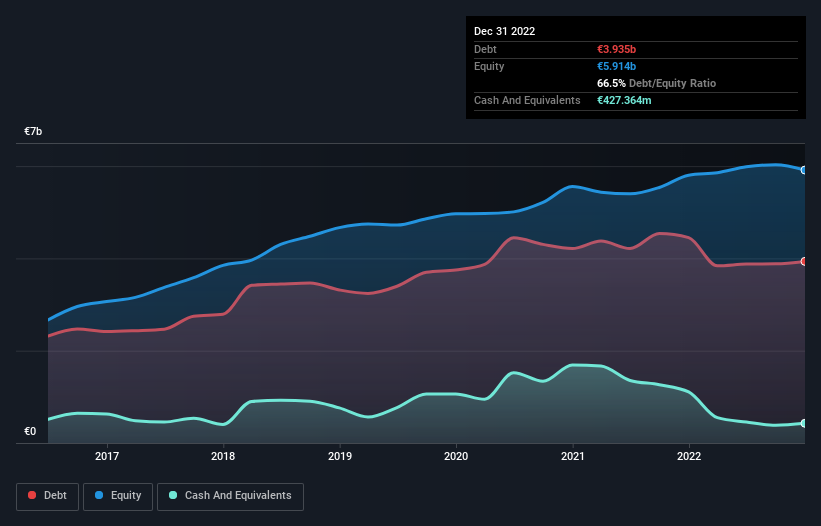Click the Cash endpoint marker at Dec 2022
The image size is (821, 526).
coord(804,423)
